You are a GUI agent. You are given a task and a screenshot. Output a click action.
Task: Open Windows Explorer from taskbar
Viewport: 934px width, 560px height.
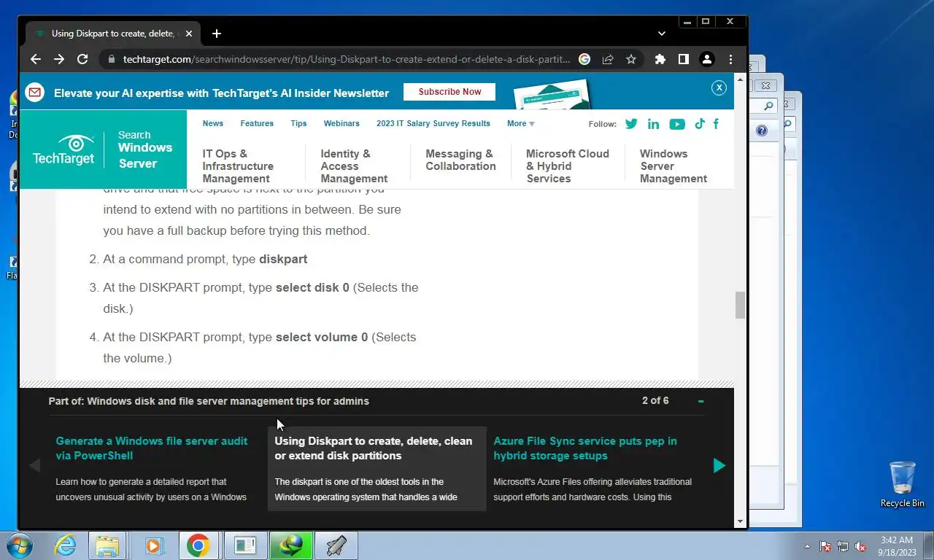tap(107, 545)
